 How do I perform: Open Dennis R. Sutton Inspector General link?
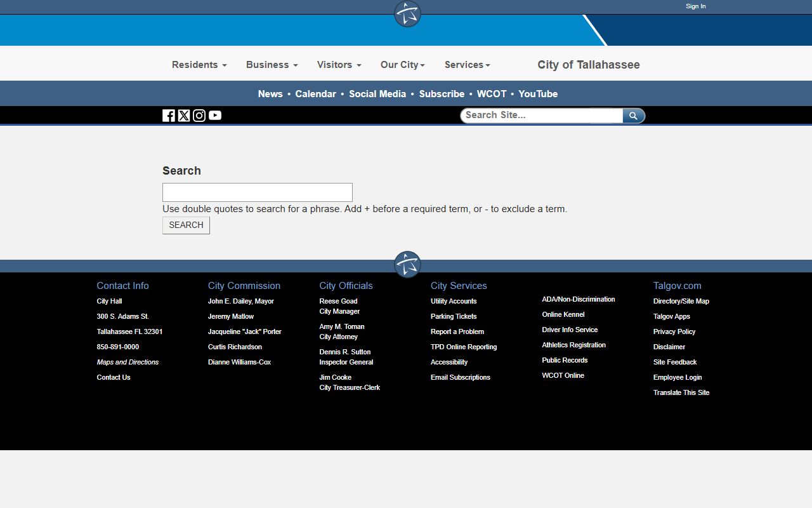(346, 357)
